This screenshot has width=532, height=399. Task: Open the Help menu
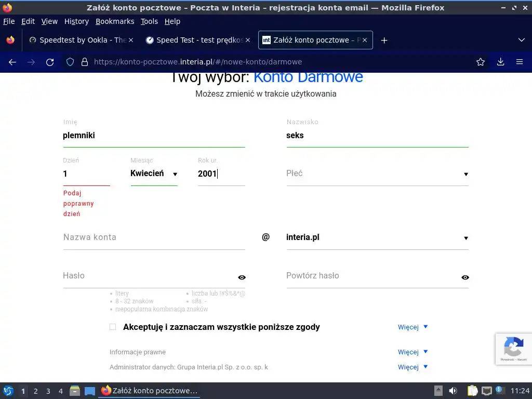tap(172, 21)
